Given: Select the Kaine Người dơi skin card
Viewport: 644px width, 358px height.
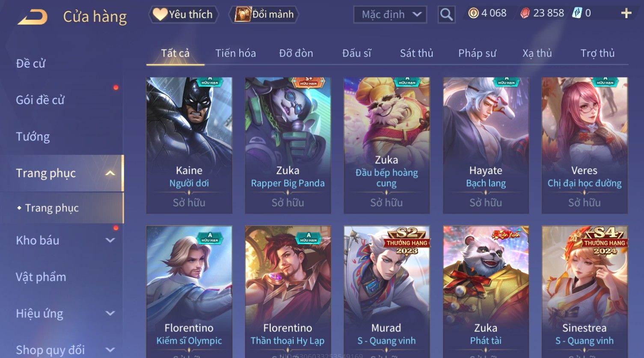Looking at the screenshot, I should (x=189, y=145).
